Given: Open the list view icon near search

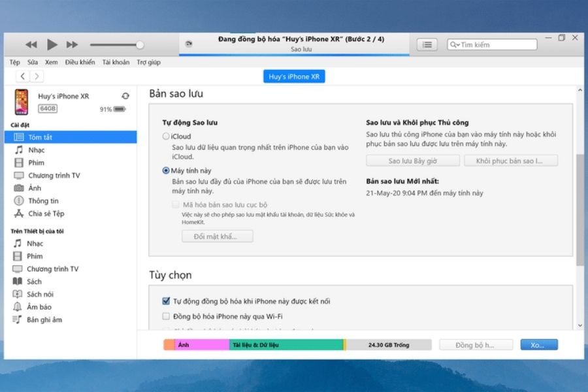Looking at the screenshot, I should (427, 44).
